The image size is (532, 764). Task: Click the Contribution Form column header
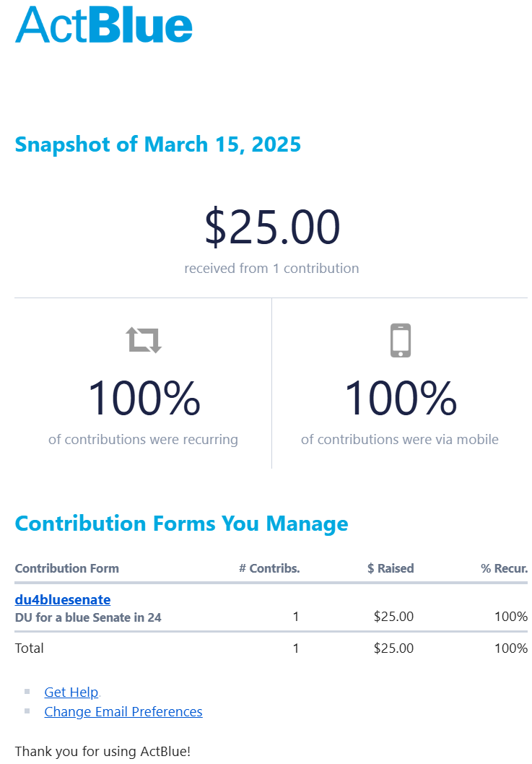[x=67, y=568]
